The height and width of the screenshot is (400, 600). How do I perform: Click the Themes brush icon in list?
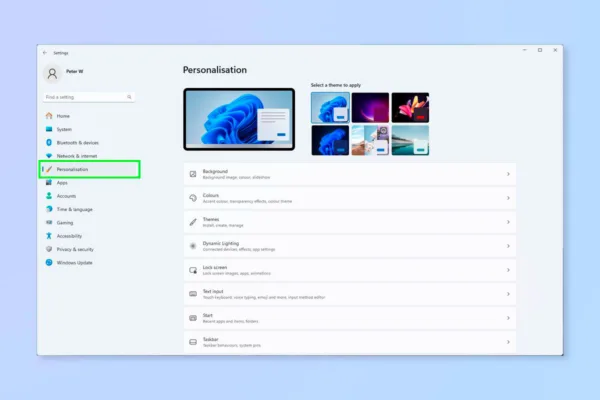(193, 222)
